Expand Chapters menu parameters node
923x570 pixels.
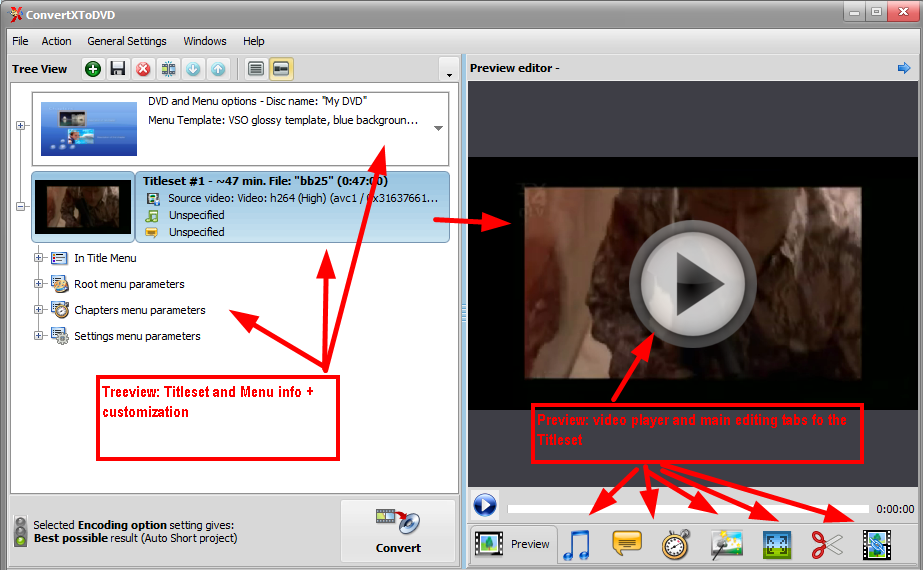pyautogui.click(x=38, y=309)
